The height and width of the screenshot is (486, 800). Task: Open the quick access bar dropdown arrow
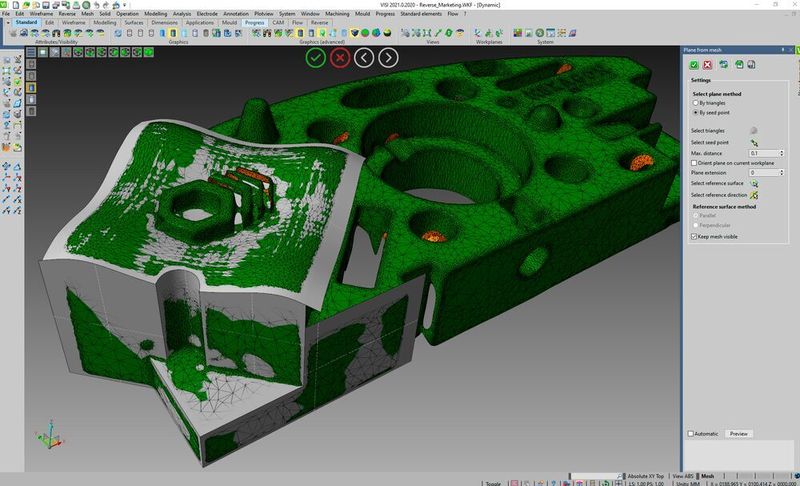click(x=125, y=5)
